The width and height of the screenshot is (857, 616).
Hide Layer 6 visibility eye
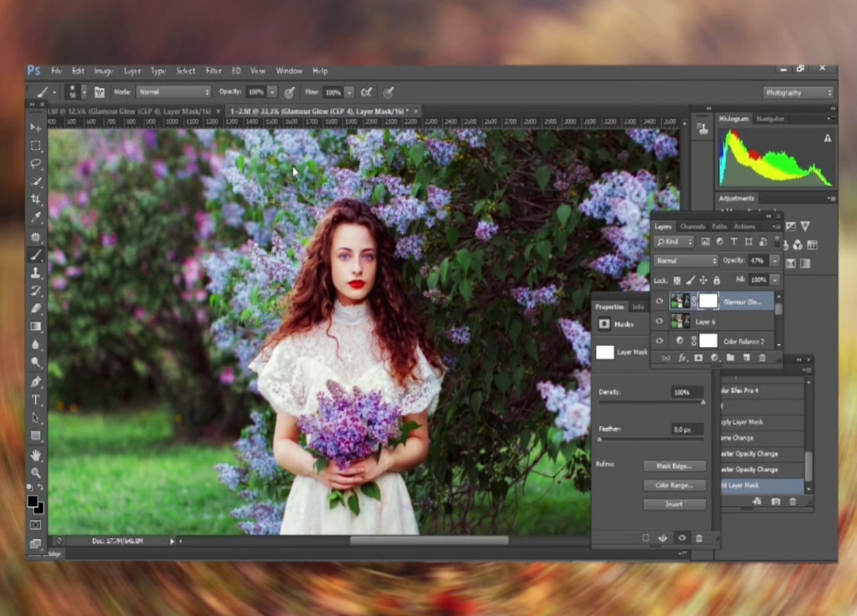point(659,322)
